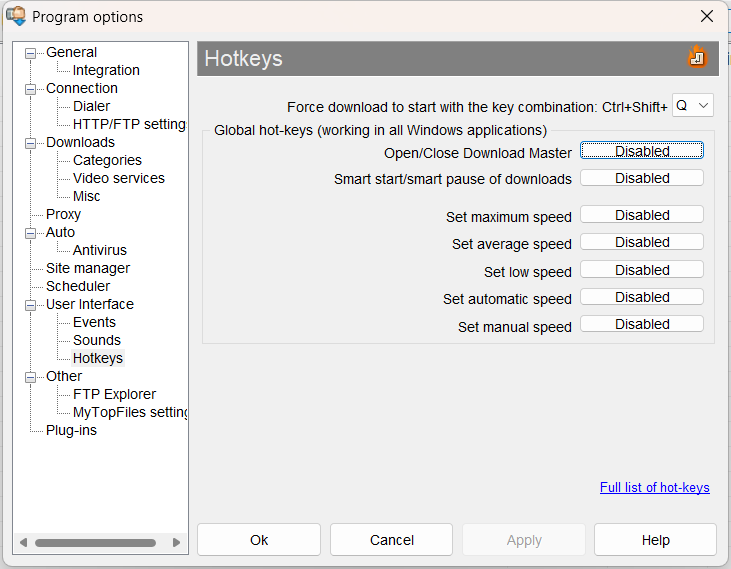Open the FTP Explorer settings
Viewport: 731px width, 569px height.
[114, 394]
